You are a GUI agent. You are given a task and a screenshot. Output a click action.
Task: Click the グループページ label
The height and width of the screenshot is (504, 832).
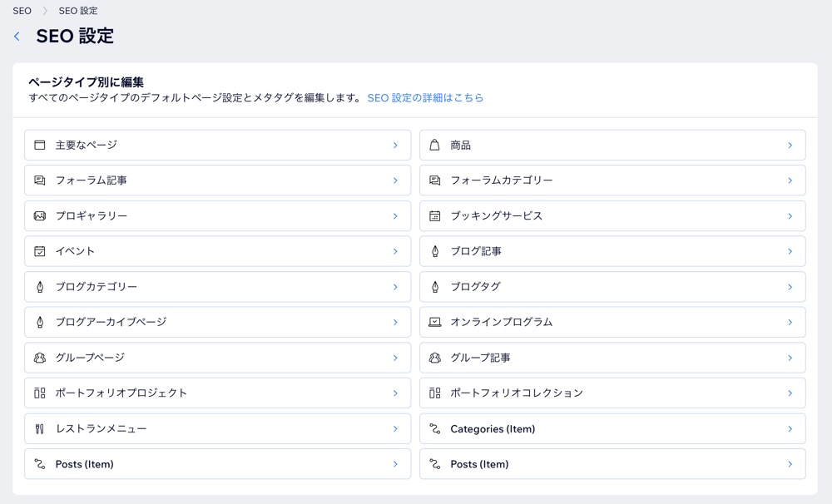pos(90,358)
